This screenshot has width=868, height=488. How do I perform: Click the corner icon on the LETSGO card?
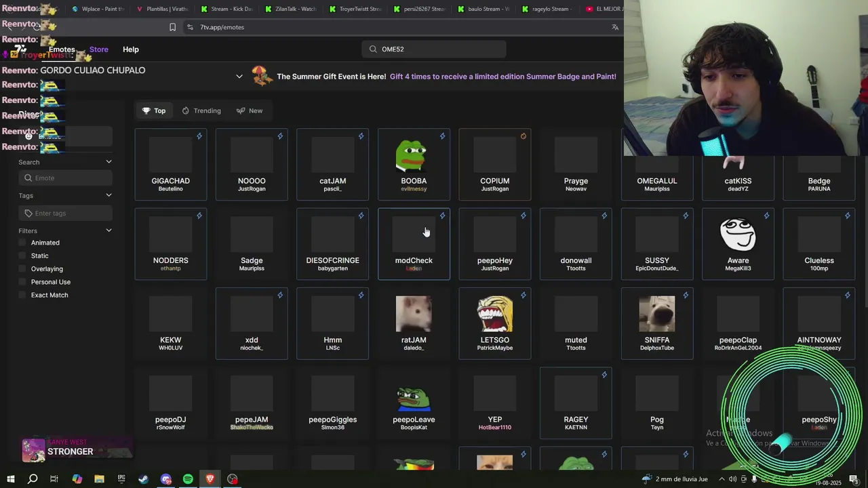coord(524,295)
